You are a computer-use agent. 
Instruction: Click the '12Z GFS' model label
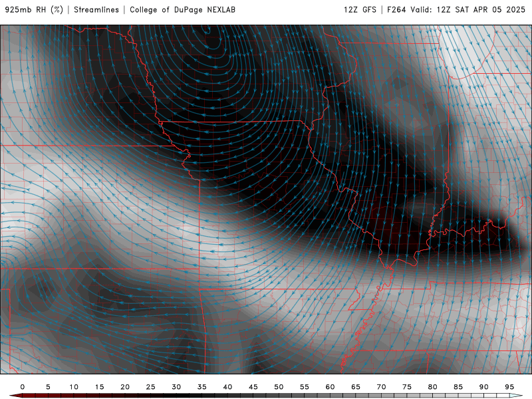pos(360,10)
